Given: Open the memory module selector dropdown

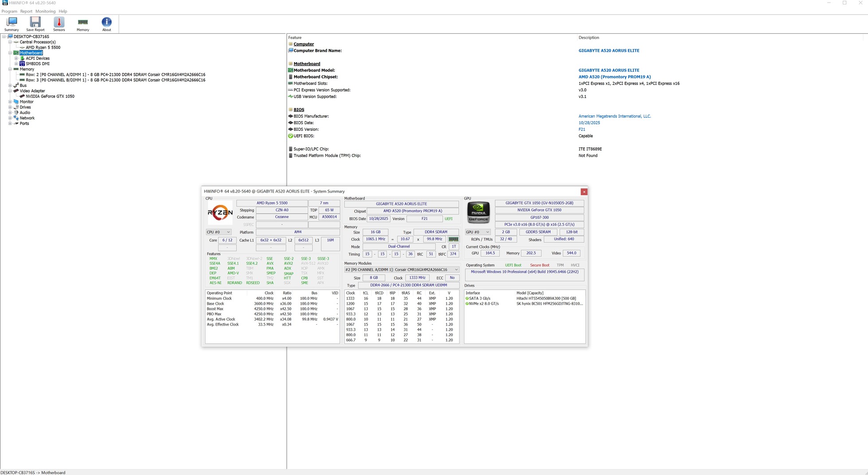Looking at the screenshot, I should [402, 270].
